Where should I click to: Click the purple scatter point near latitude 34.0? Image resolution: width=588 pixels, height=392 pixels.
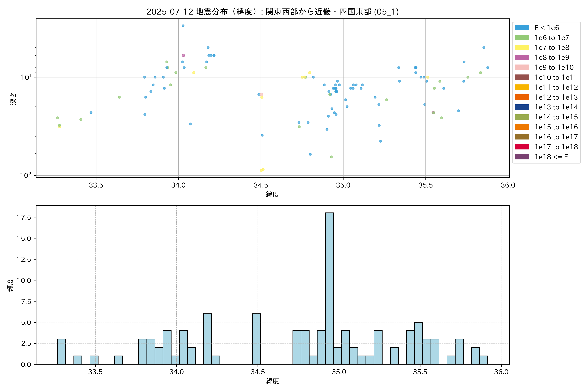[x=183, y=55]
